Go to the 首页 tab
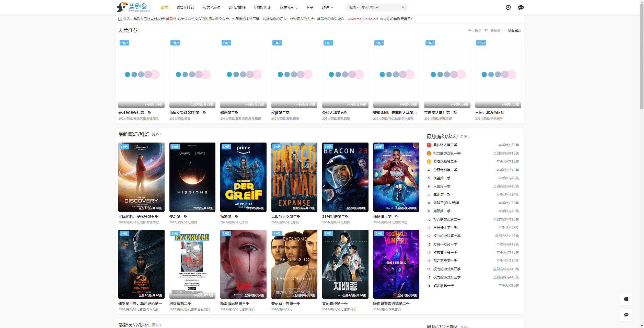 click(165, 7)
